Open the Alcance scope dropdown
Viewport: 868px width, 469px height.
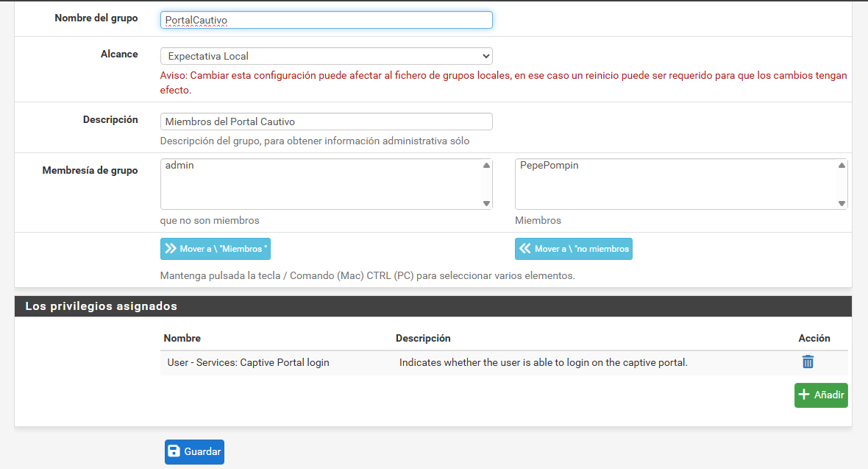tap(326, 56)
